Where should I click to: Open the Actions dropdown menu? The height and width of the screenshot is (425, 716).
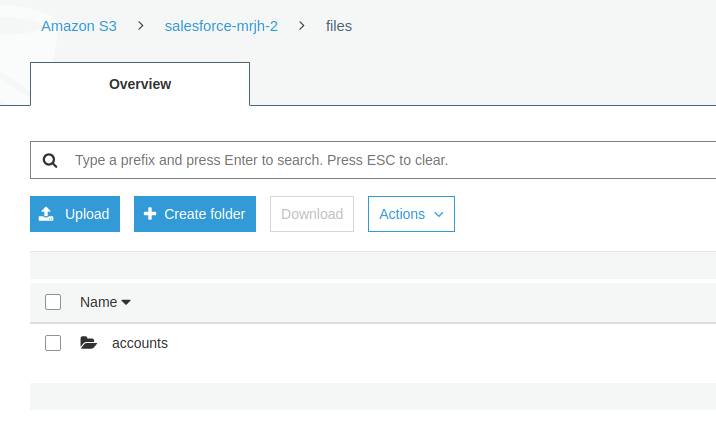[411, 214]
